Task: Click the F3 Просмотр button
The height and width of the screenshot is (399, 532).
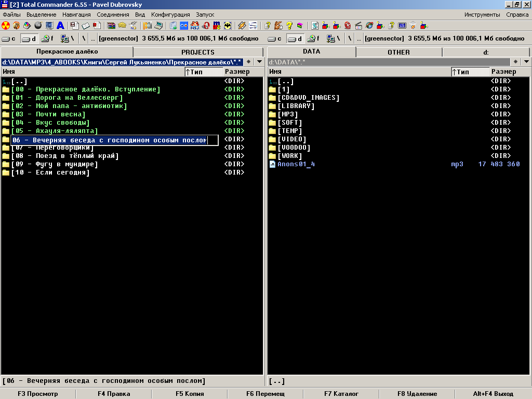Action: (37, 394)
